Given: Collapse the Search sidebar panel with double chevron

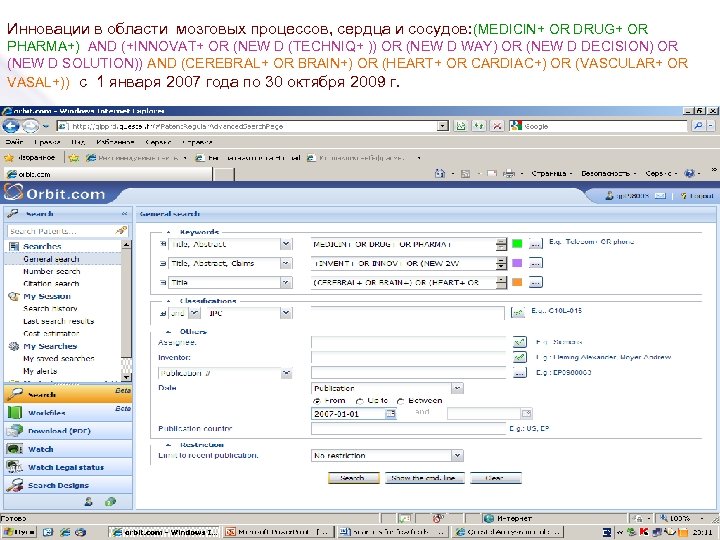Looking at the screenshot, I should tap(124, 214).
